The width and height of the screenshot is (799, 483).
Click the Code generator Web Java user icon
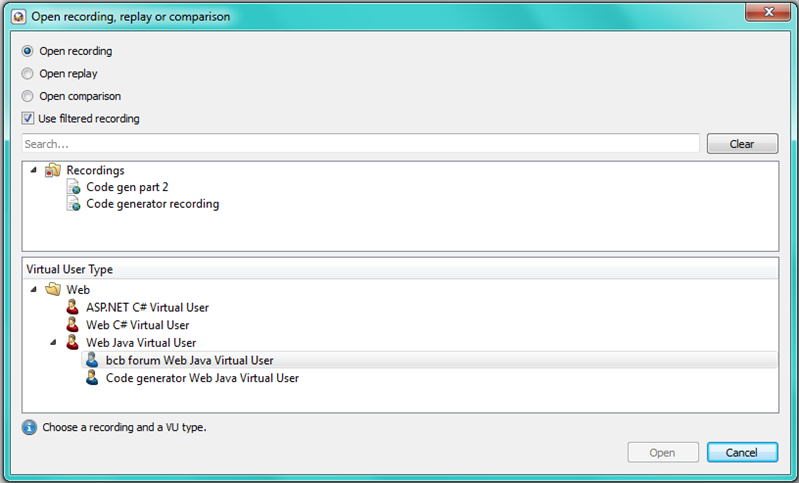[92, 378]
